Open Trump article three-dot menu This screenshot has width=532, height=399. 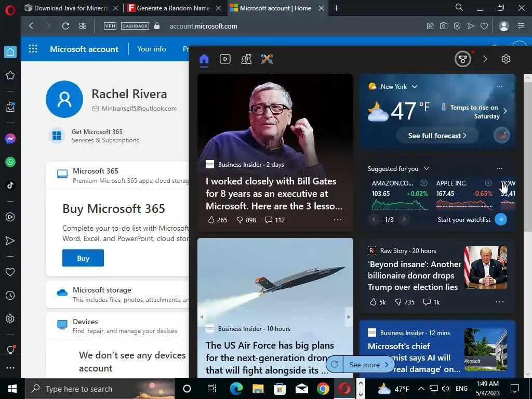[x=500, y=302]
